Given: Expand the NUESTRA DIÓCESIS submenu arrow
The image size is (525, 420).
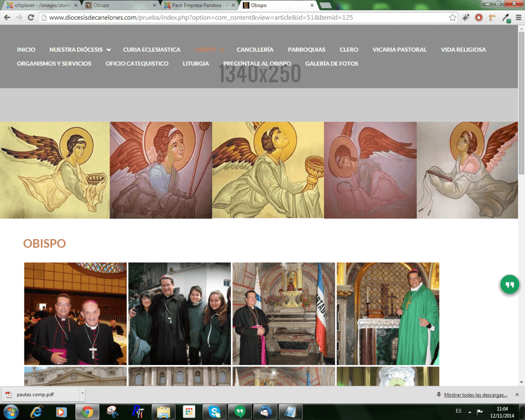Looking at the screenshot, I should [109, 50].
